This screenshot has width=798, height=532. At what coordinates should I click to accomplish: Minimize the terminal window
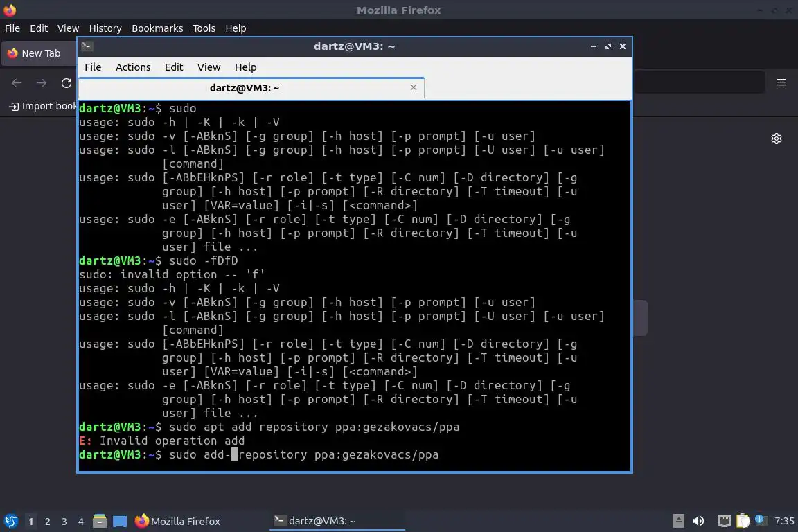tap(594, 46)
